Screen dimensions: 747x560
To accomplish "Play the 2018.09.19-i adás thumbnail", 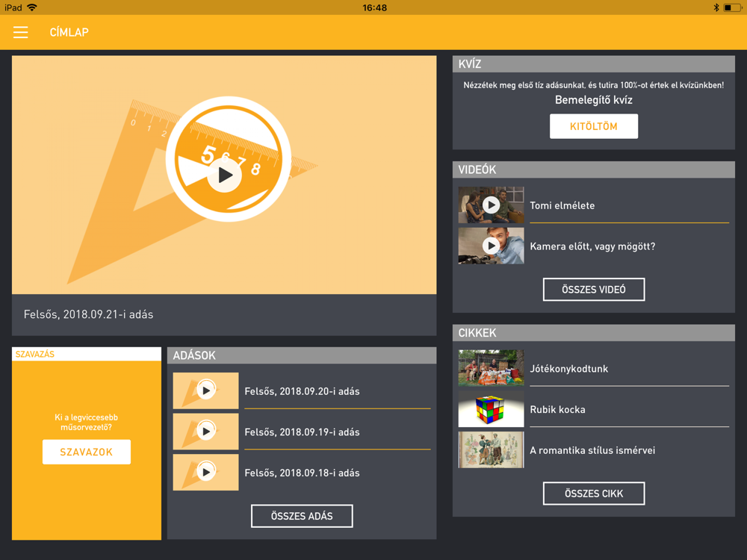I will (x=206, y=432).
